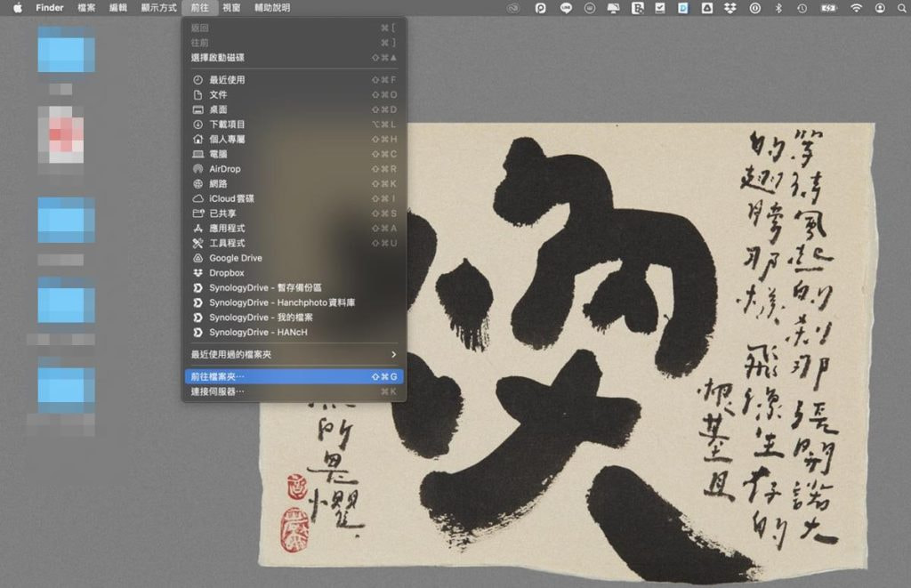Open the Apple menu logo
Screen dimensions: 911x588
18,7
